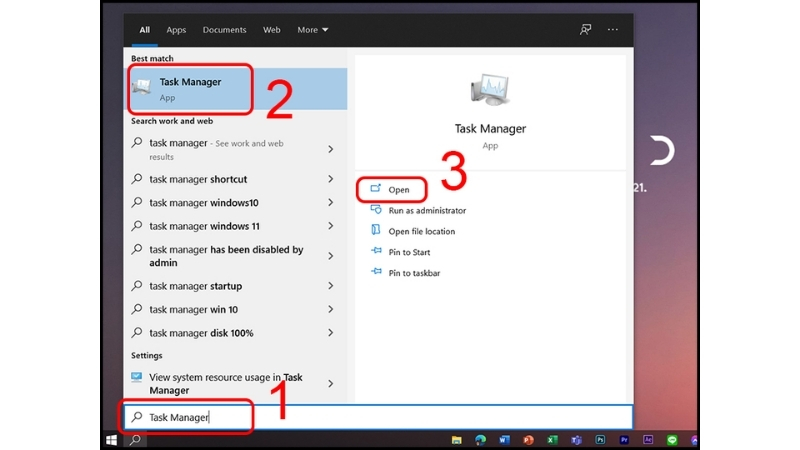Expand the arrow for task manager has been disabled
The width and height of the screenshot is (800, 450).
click(331, 256)
